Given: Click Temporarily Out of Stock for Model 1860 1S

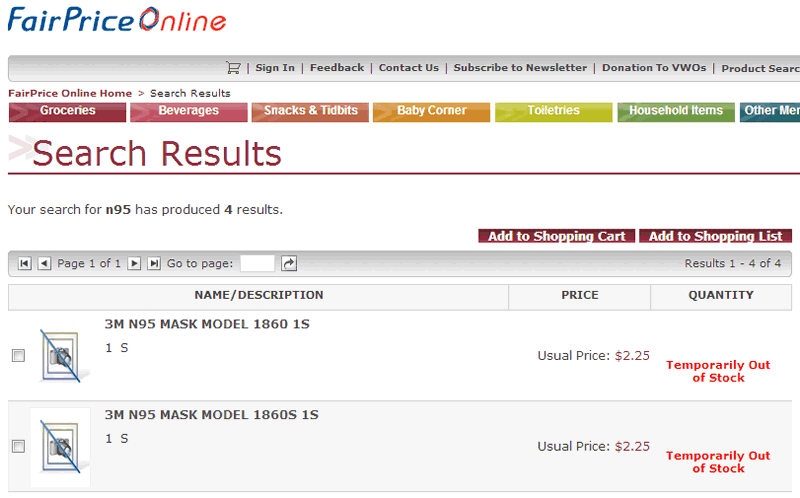Looking at the screenshot, I should 718,371.
